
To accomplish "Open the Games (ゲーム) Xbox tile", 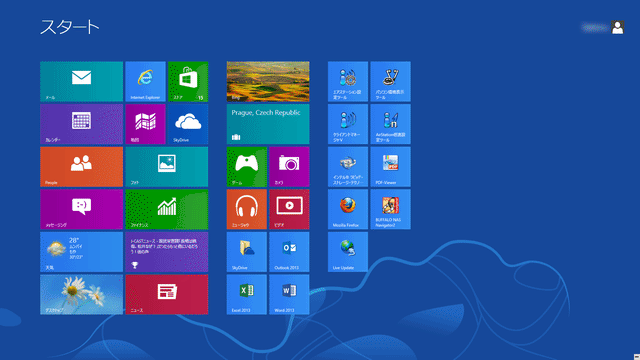I will click(x=247, y=167).
